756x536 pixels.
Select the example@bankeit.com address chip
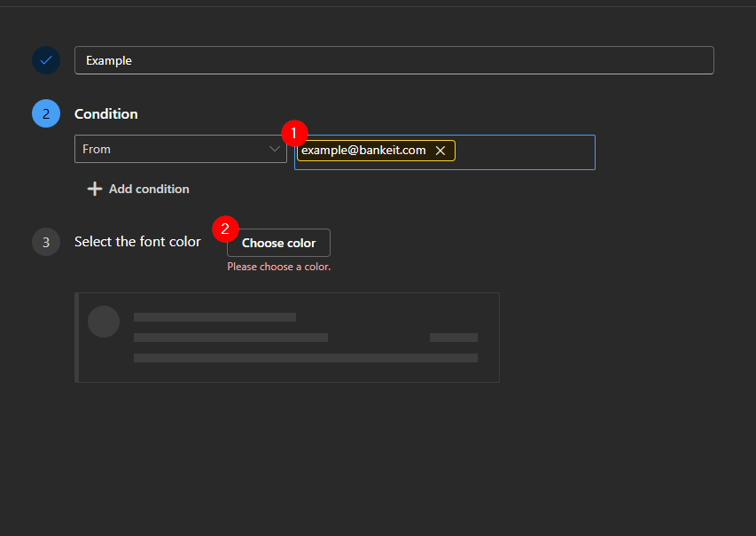(x=363, y=151)
